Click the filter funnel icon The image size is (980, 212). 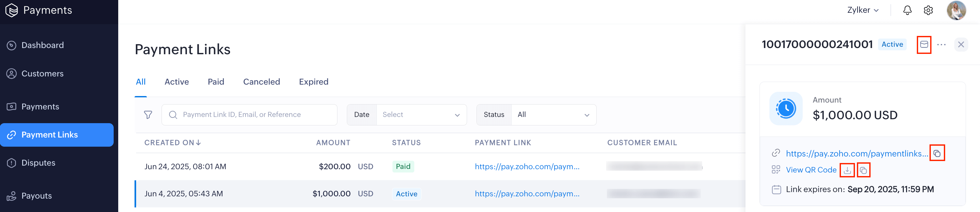coord(148,115)
